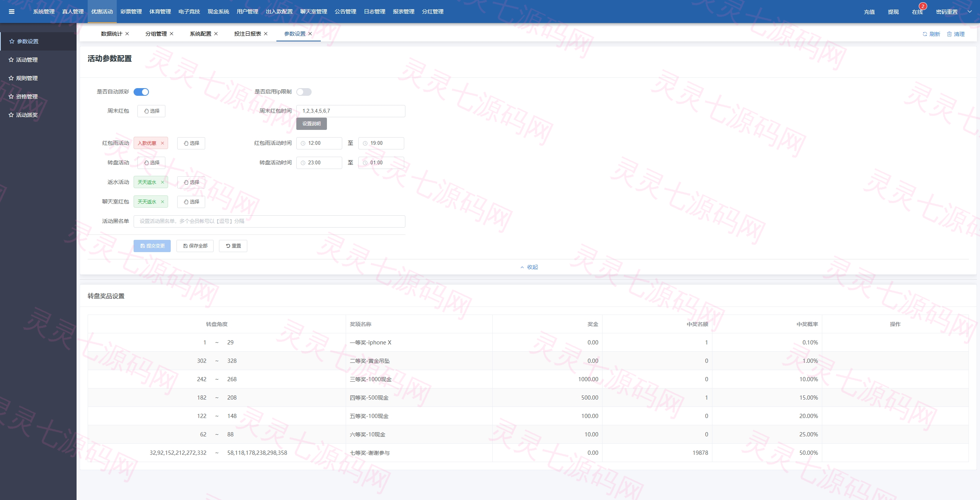Screen dimensions: 980x500
Task: Disable the 是否自动派彩 switch
Action: coord(141,92)
